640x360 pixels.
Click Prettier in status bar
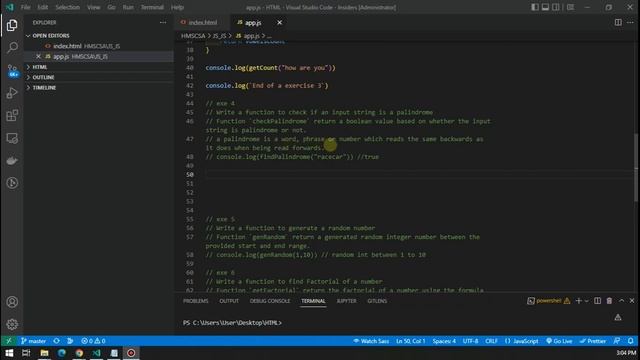click(x=593, y=341)
